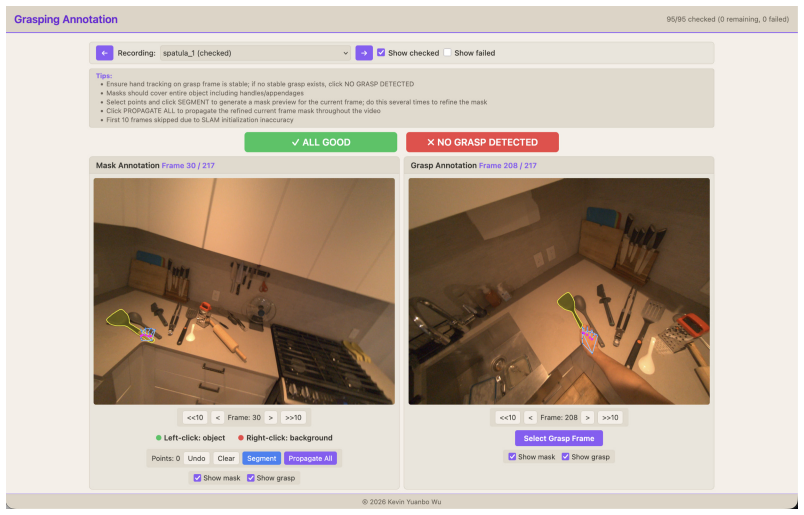
Task: Jump forward 10 frames in Grasp Annotation
Action: coord(610,418)
